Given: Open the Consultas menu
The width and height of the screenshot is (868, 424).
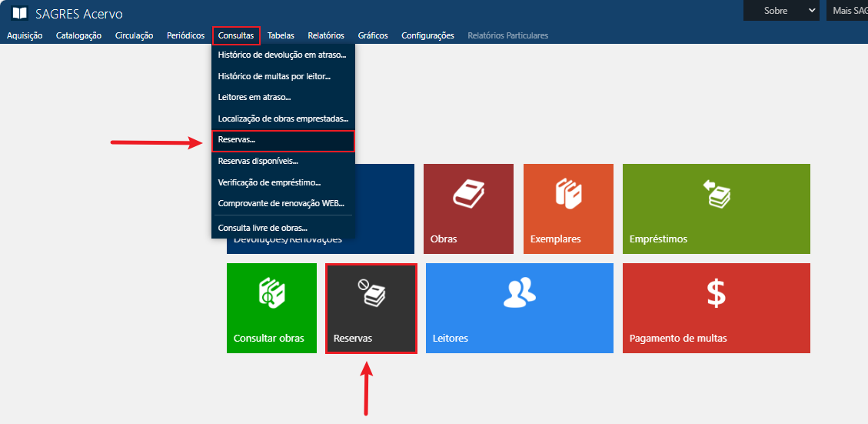Looking at the screenshot, I should [x=236, y=35].
